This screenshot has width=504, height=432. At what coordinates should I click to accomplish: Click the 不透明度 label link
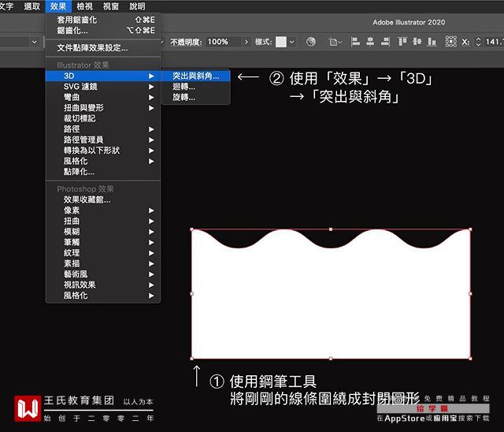186,42
